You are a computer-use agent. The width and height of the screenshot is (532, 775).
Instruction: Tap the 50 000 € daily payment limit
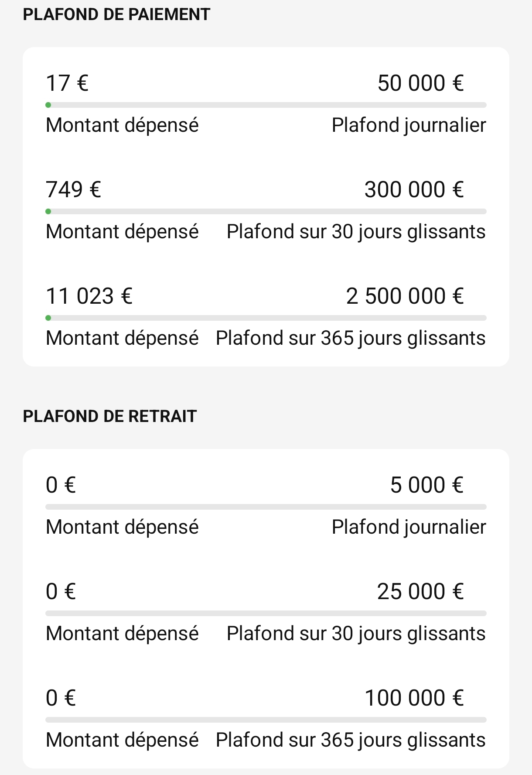coord(420,83)
